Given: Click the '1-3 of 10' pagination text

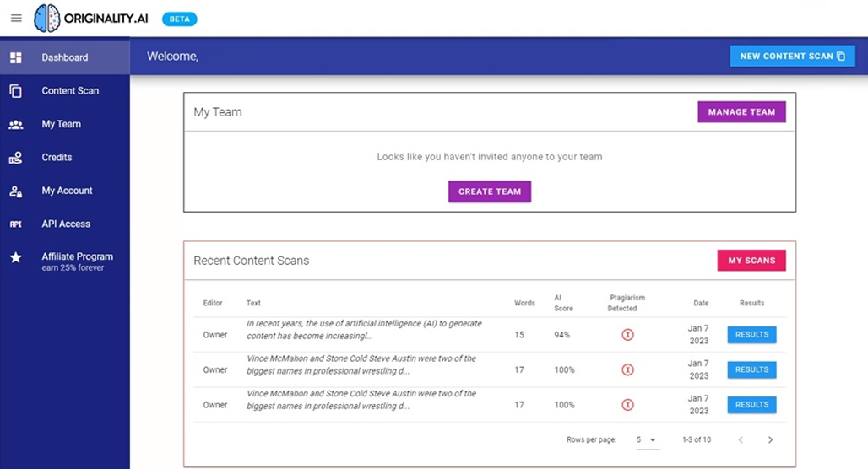Looking at the screenshot, I should tap(697, 439).
